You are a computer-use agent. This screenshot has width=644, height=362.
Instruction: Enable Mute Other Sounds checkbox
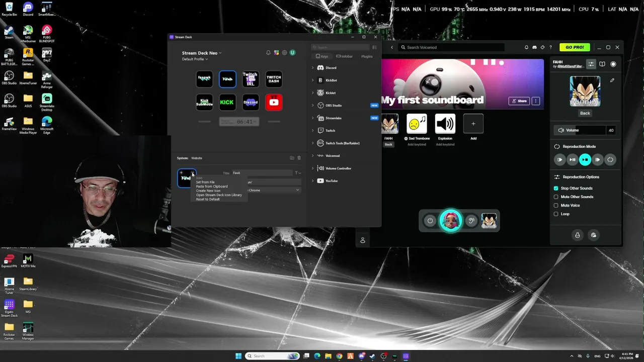pyautogui.click(x=556, y=197)
